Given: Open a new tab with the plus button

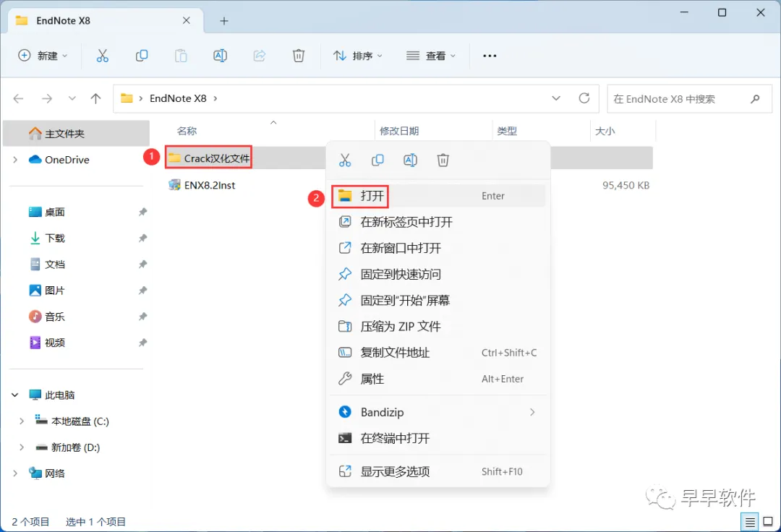Looking at the screenshot, I should (x=224, y=21).
